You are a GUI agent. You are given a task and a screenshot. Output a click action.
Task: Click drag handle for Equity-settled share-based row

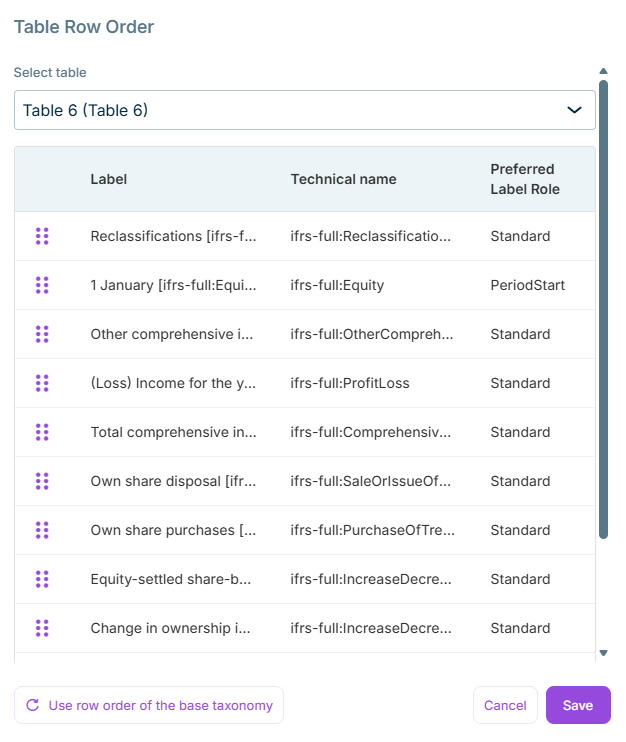pos(42,579)
